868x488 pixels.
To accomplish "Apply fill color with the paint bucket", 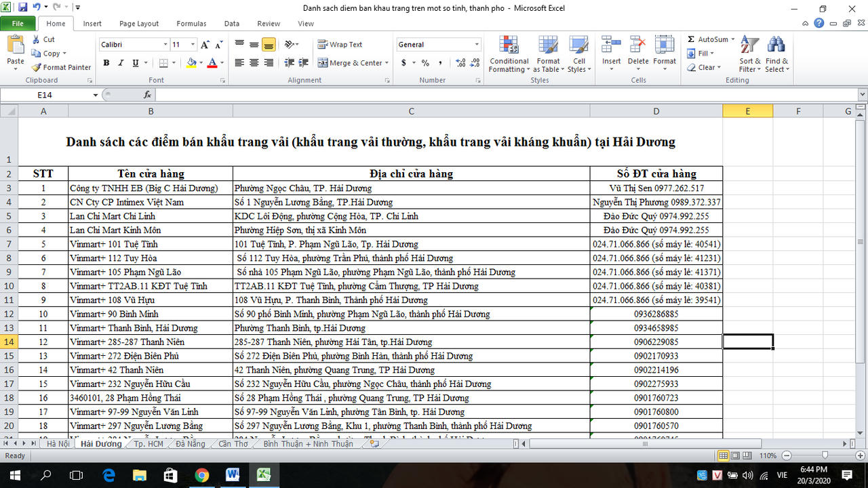I will (x=191, y=63).
